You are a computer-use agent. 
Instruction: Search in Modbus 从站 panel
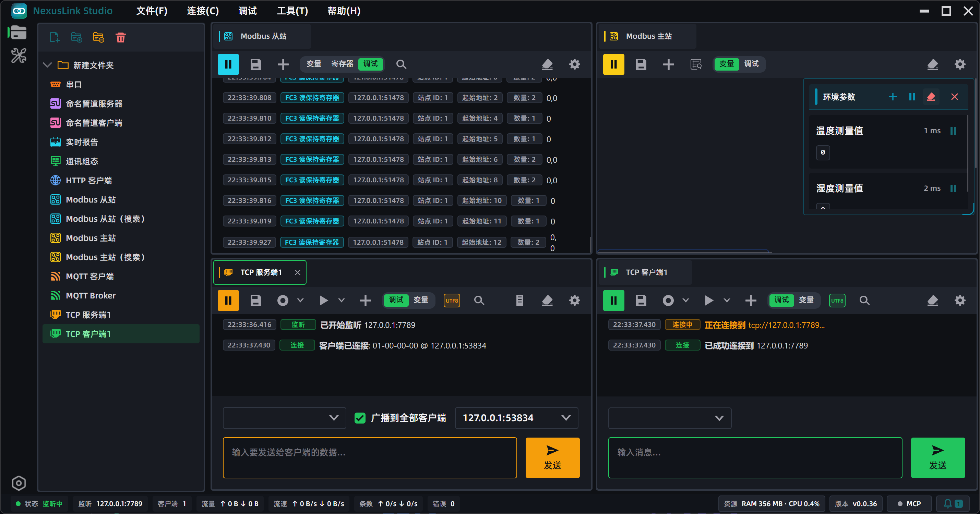[401, 64]
